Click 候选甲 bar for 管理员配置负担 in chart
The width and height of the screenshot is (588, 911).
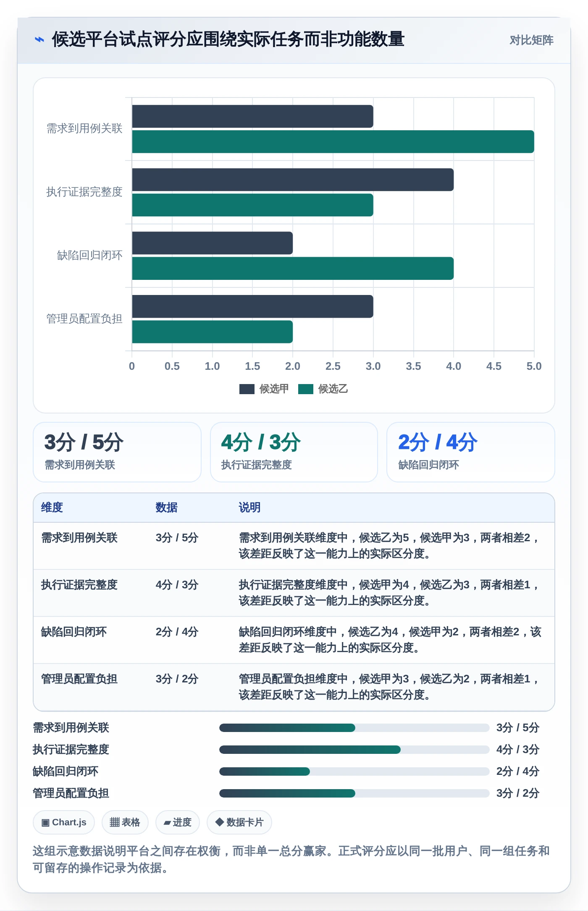click(252, 307)
